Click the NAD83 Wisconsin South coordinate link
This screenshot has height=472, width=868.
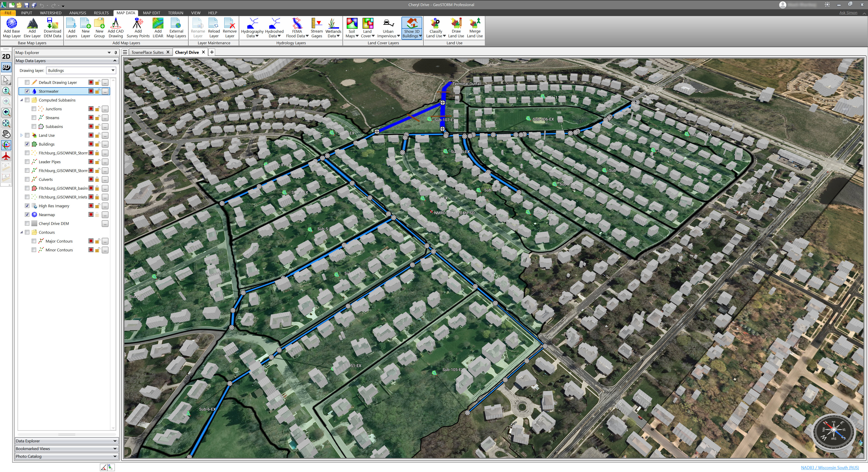(830, 468)
